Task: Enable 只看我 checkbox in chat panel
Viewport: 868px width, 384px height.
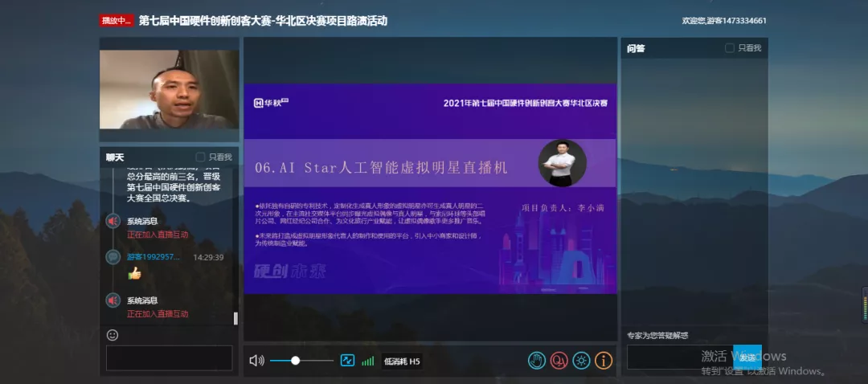Action: 200,157
